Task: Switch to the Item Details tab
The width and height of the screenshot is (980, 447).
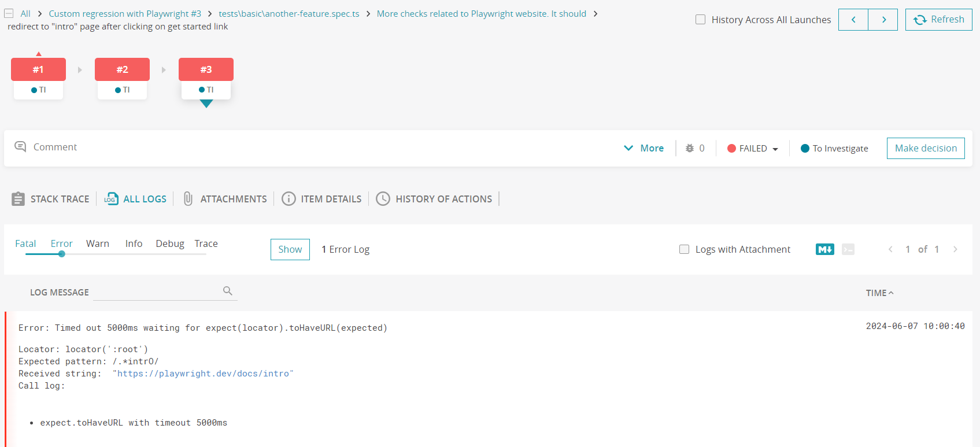Action: point(321,199)
